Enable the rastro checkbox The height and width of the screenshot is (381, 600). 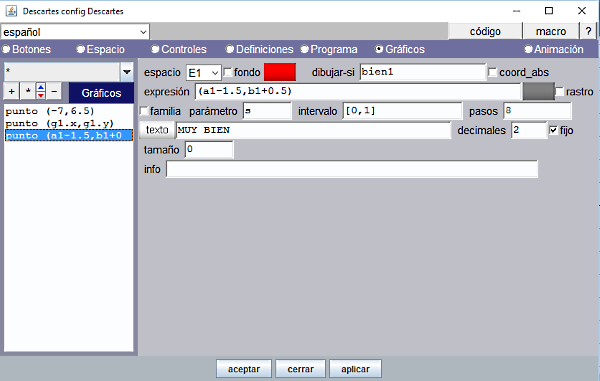[559, 91]
